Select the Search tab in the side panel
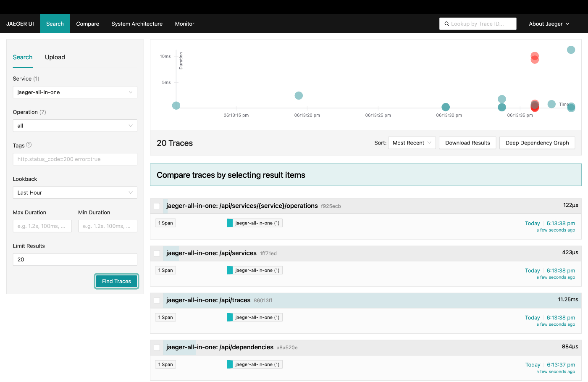The height and width of the screenshot is (382, 588). click(23, 57)
